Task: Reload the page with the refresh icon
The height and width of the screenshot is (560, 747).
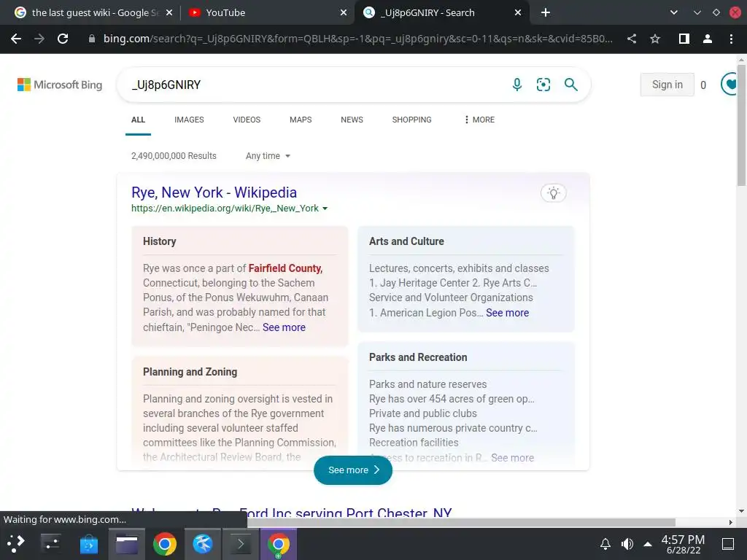Action: tap(63, 39)
